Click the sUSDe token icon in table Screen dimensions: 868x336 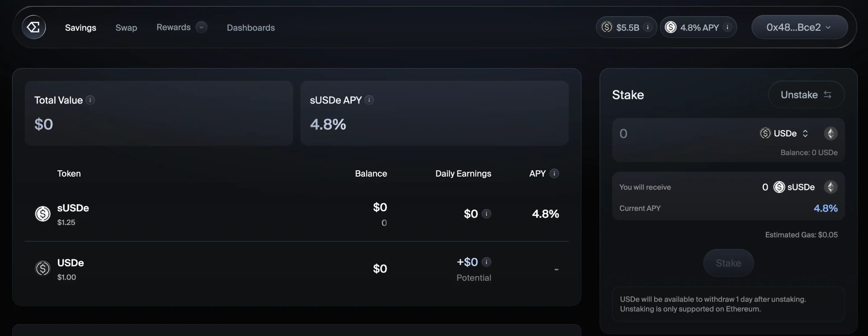click(42, 214)
